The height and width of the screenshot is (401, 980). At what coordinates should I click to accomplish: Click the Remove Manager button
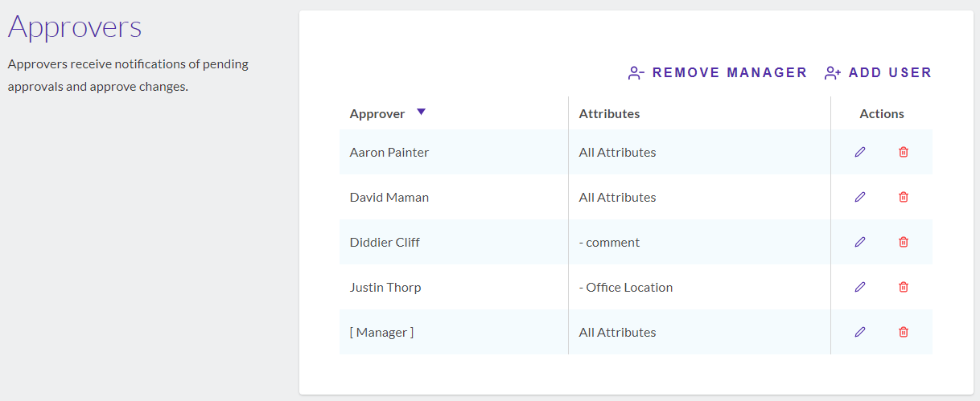click(718, 73)
